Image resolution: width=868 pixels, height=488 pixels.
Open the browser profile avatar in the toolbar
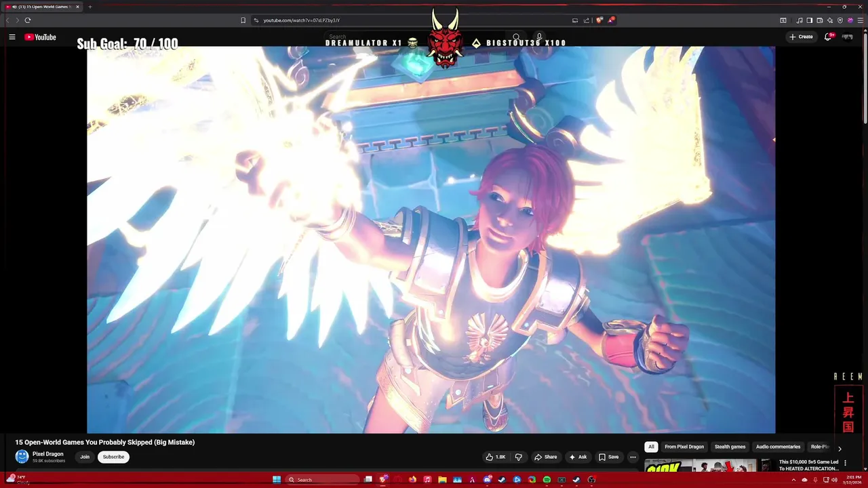pos(850,20)
